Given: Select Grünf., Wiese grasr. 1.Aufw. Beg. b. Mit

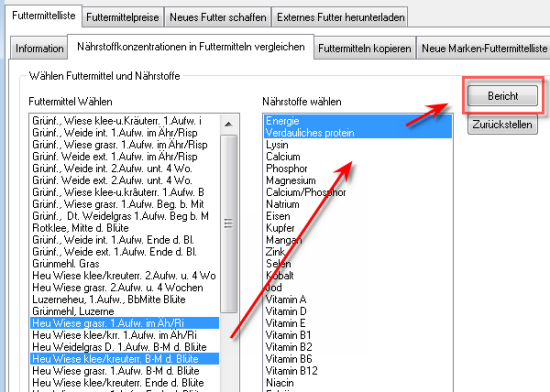Looking at the screenshot, I should 125,204.
